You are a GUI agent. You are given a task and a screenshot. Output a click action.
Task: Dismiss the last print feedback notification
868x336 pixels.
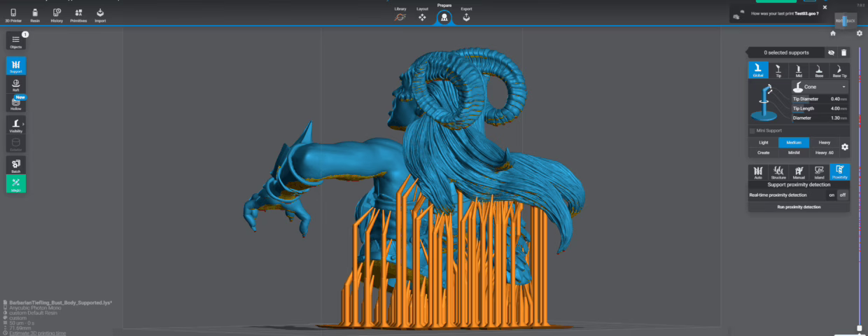(x=825, y=7)
